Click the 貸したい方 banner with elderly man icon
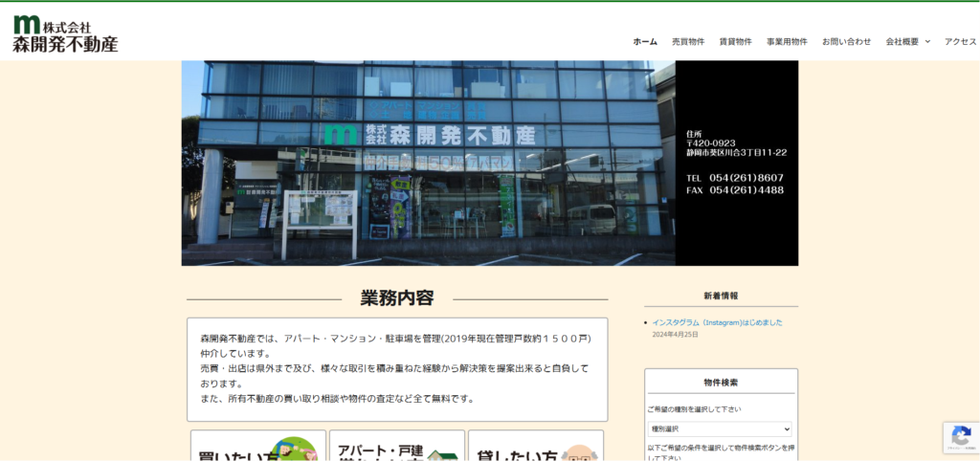 coord(536,448)
